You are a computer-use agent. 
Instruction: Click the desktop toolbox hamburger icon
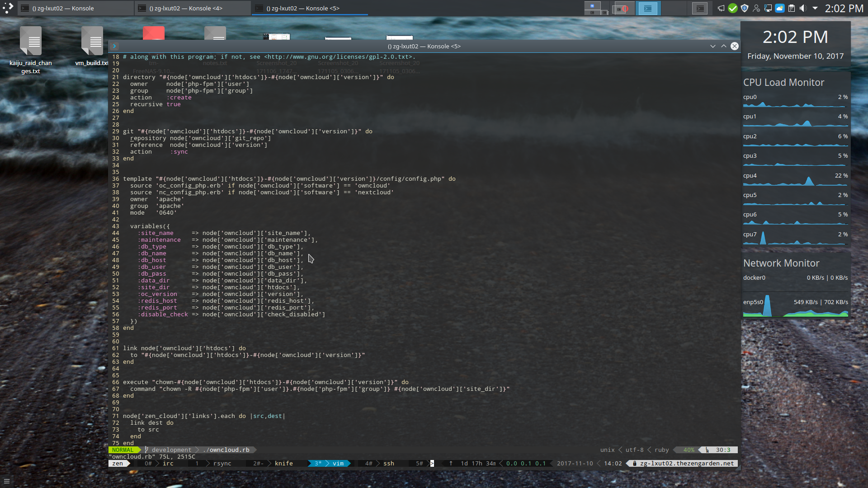pyautogui.click(x=6, y=481)
